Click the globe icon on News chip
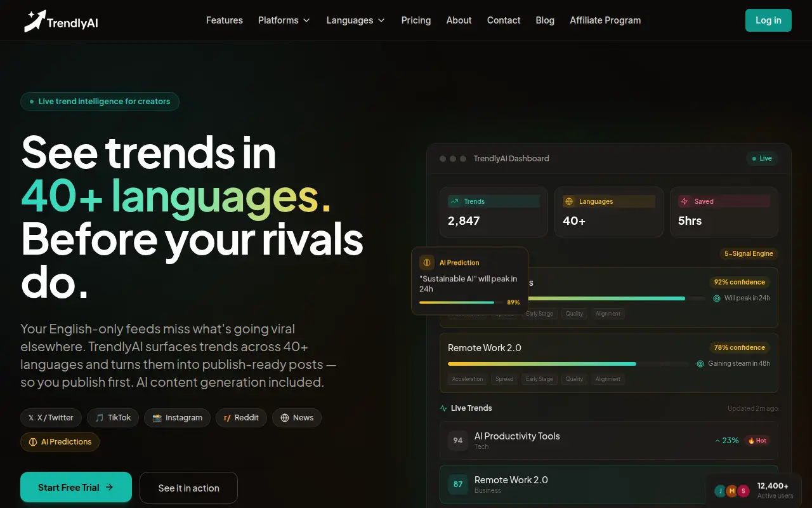This screenshot has width=812, height=508. coord(285,418)
